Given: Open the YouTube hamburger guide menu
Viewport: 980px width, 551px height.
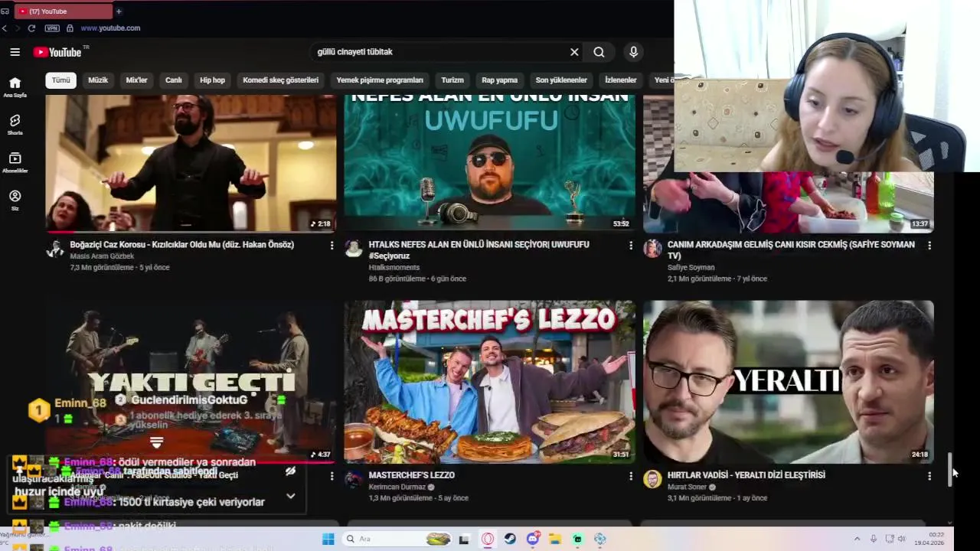Looking at the screenshot, I should coord(15,52).
